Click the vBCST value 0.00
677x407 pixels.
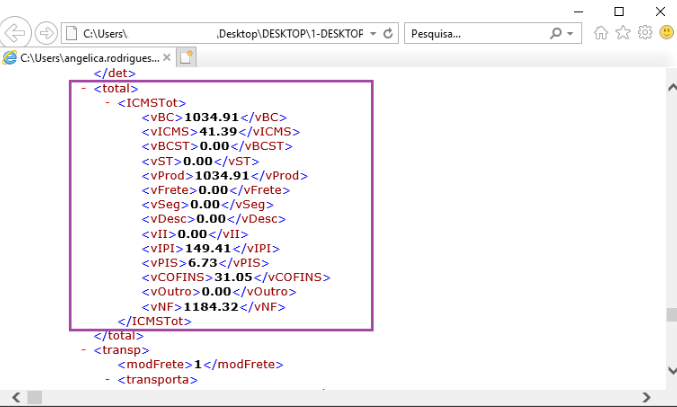tap(214, 146)
